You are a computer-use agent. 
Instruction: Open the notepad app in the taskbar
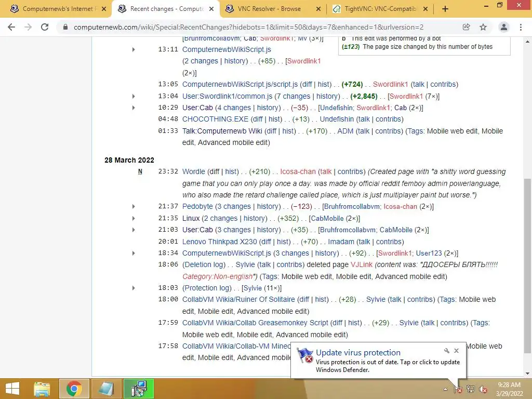[106, 389]
